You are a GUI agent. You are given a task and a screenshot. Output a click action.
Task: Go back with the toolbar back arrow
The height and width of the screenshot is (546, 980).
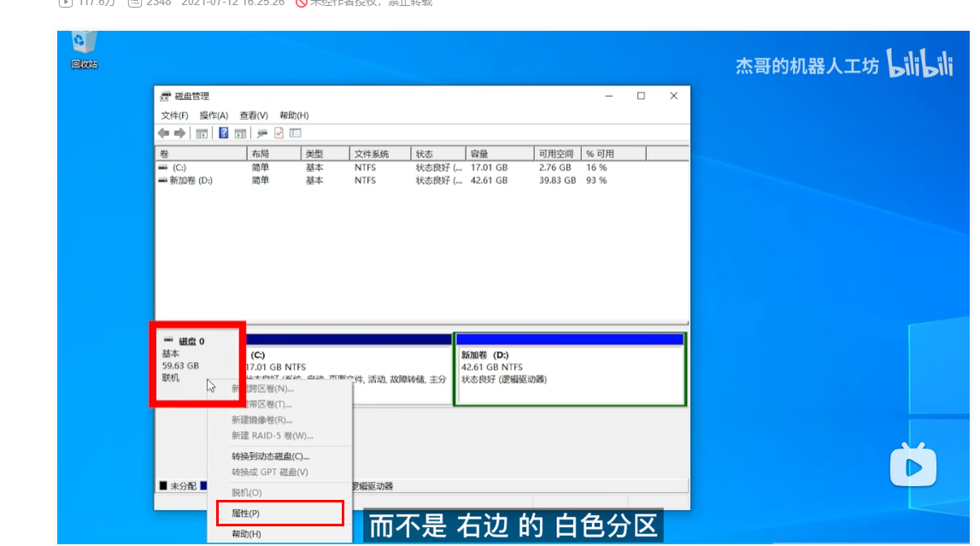tap(164, 133)
